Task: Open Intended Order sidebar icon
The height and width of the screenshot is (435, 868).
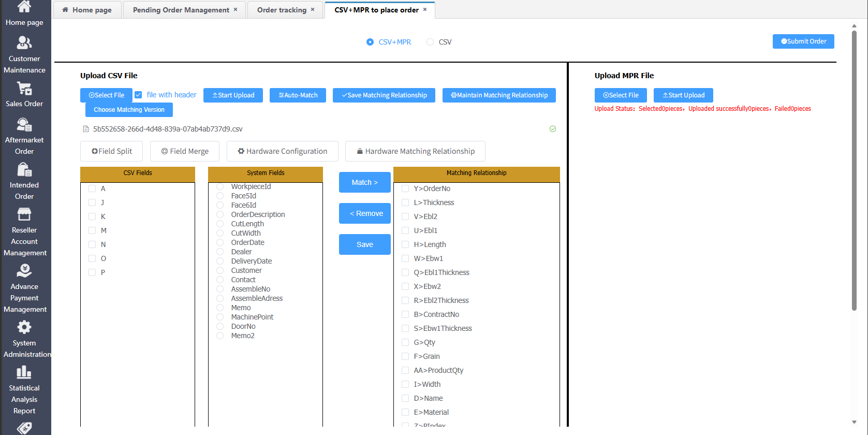Action: (24, 169)
